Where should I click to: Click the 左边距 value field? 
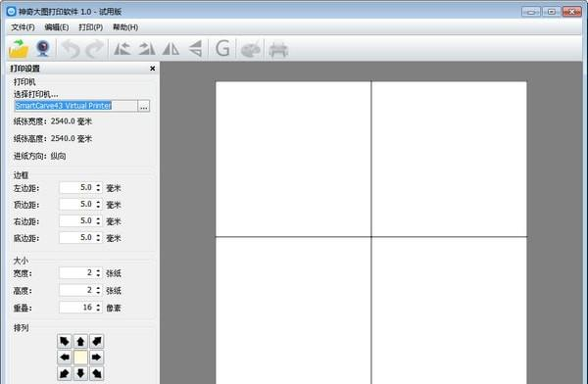(76, 187)
